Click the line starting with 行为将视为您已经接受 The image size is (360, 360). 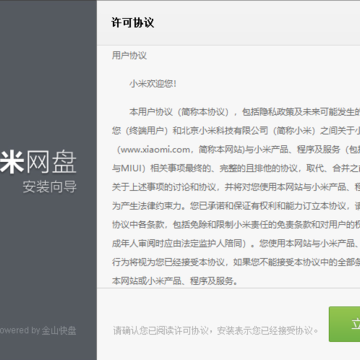pos(236,263)
